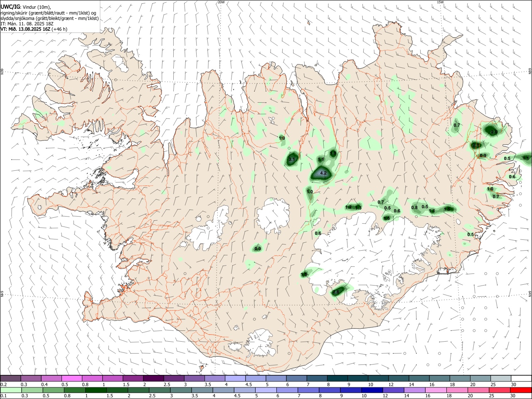This screenshot has width=532, height=399.
Task: Click the 0.1 label in the bottom legend row
Action: 4,396
